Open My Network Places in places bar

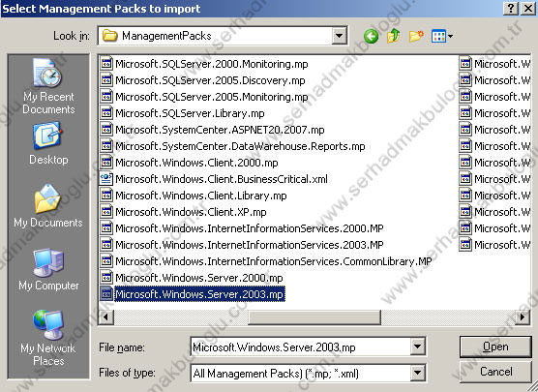click(48, 339)
